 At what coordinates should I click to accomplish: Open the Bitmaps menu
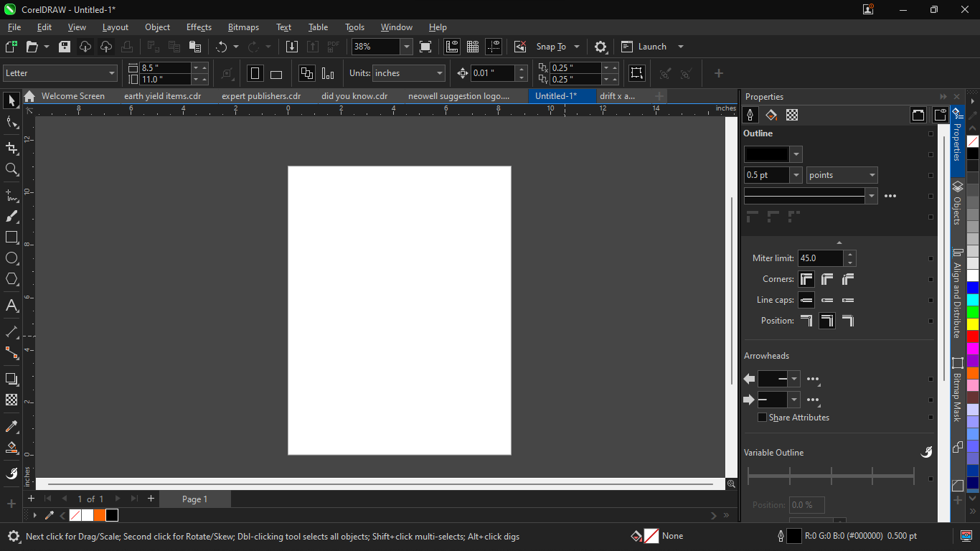(243, 27)
